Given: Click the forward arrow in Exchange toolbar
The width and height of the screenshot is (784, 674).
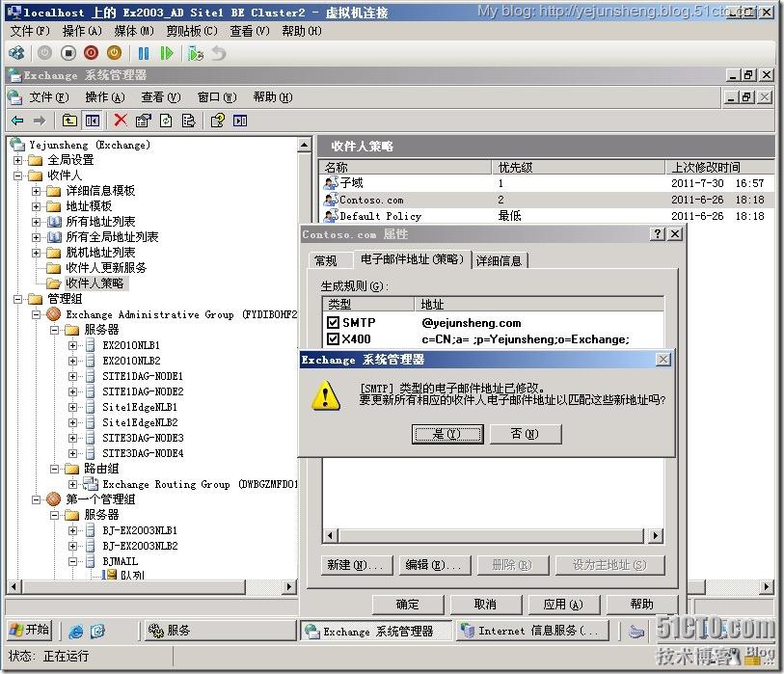Looking at the screenshot, I should point(39,121).
